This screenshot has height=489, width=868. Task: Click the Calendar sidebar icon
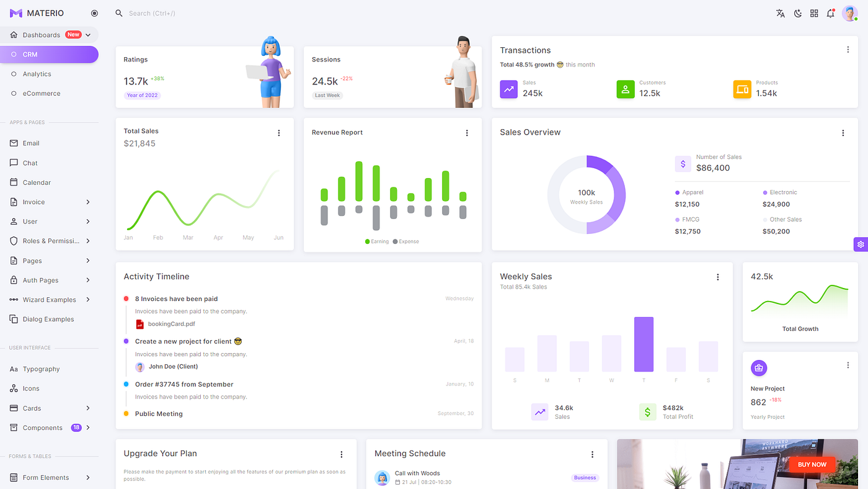(x=14, y=182)
